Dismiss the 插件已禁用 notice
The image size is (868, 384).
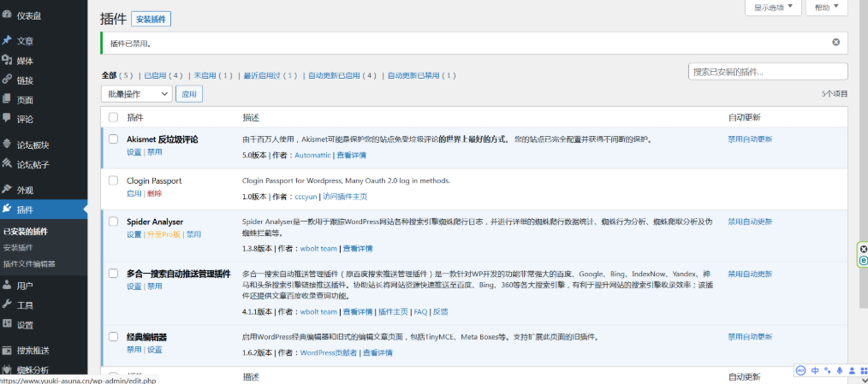(835, 42)
